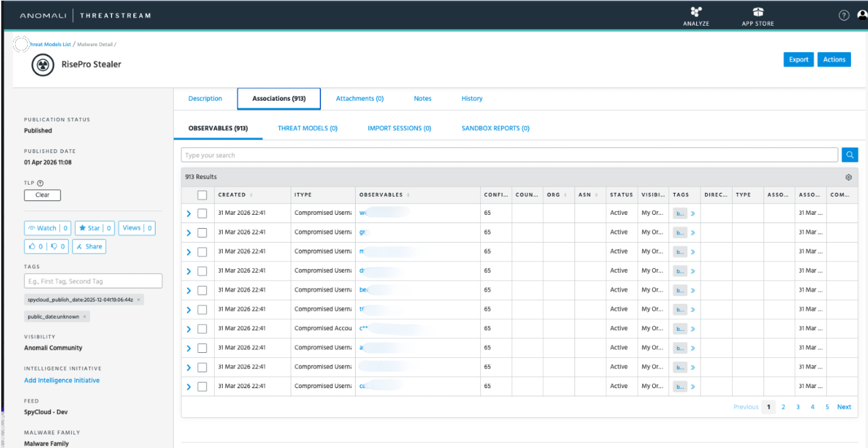The height and width of the screenshot is (448, 868).
Task: Click the thumbs up icon
Action: (32, 246)
